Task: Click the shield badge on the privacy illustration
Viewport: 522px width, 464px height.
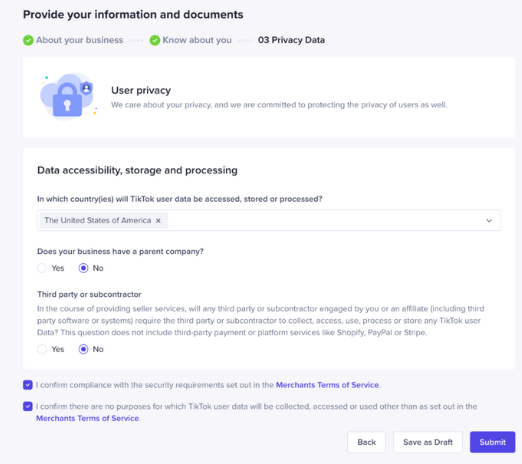Action: 86,88
